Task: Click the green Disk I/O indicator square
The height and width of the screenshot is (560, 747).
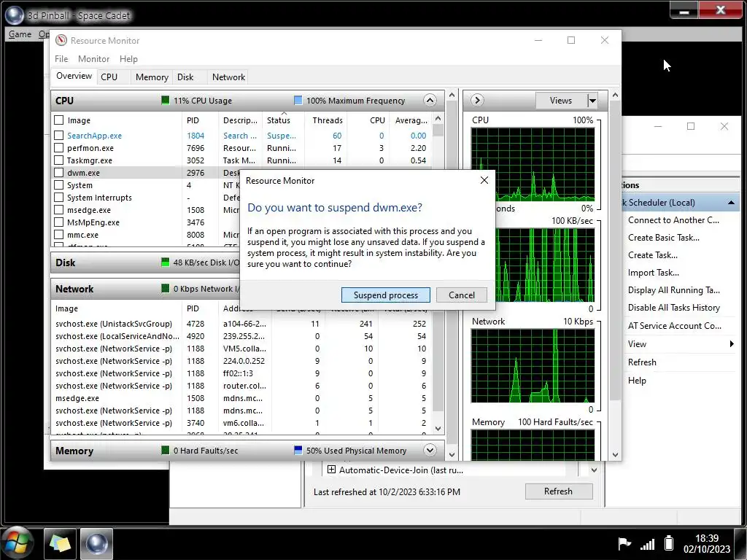Action: point(165,262)
